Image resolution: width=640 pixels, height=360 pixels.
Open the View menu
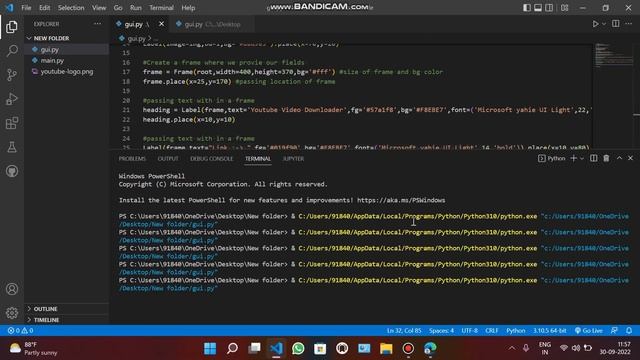[x=99, y=8]
